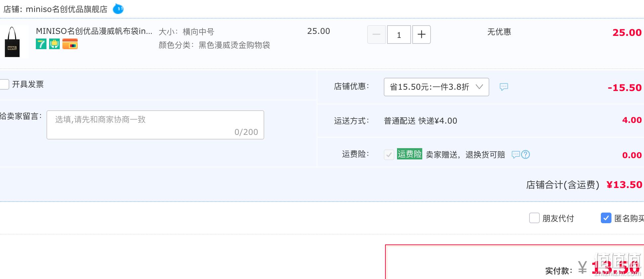Open the 店铺优惠 discount dropdown
The height and width of the screenshot is (279, 644).
point(437,87)
